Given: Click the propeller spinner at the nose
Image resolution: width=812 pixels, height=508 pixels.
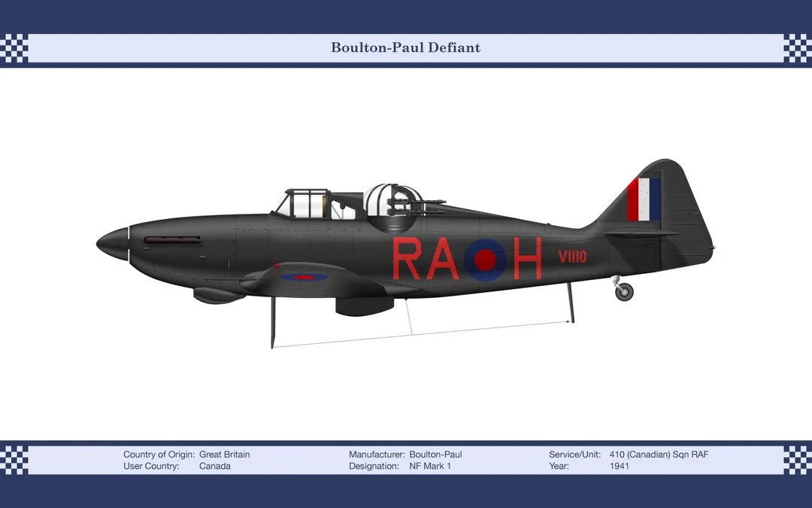Looking at the screenshot, I should (x=113, y=244).
